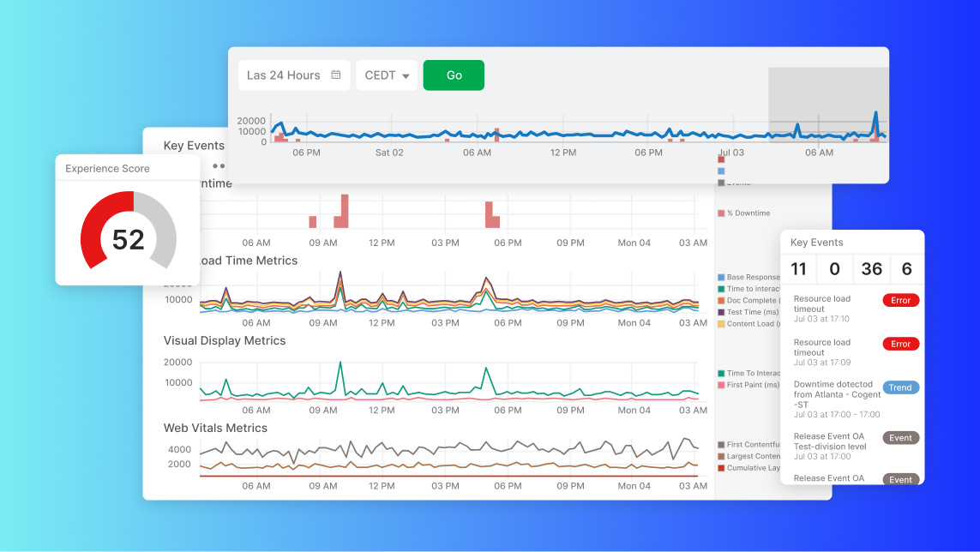This screenshot has width=980, height=552.
Task: Click the Web Vitals Metrics heading
Action: [215, 429]
